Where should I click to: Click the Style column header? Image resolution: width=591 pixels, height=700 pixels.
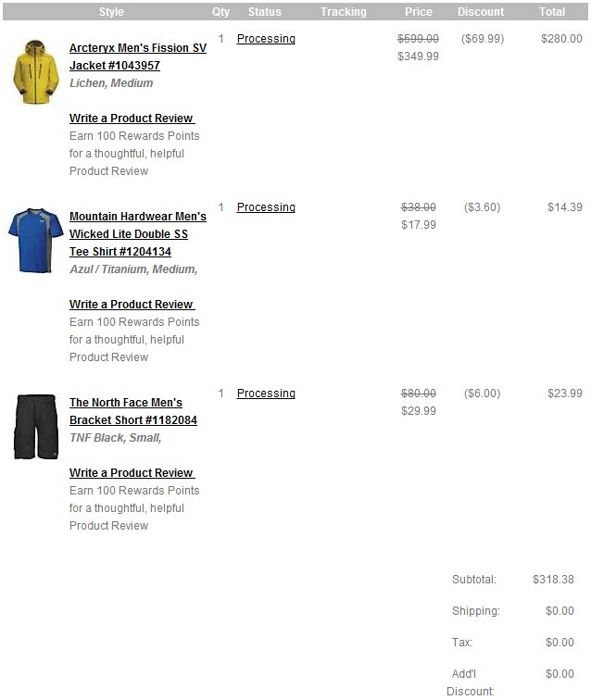111,12
